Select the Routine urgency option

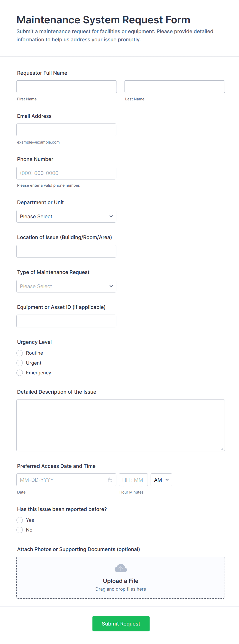20,353
